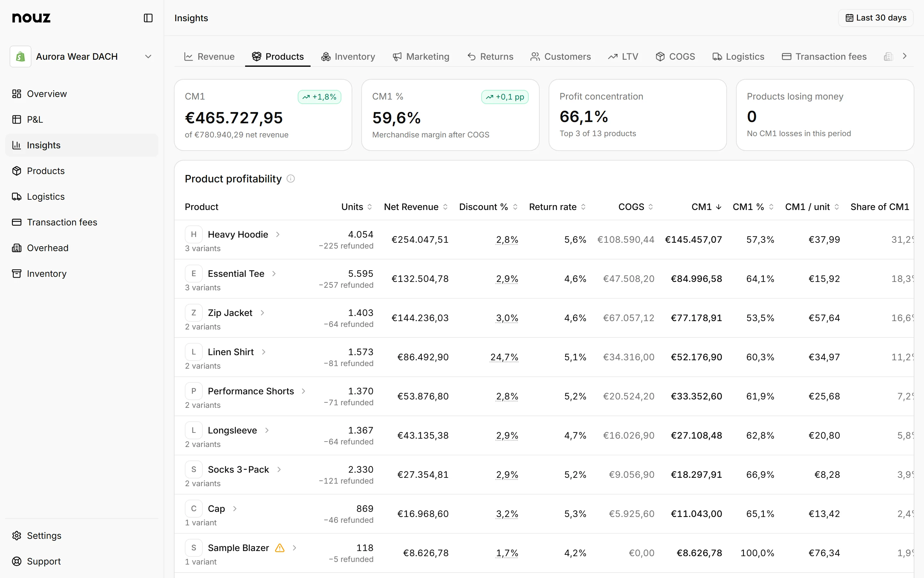Screen dimensions: 924x578
Task: Click Linen Shirt discount value 24,7%
Action: (x=504, y=357)
